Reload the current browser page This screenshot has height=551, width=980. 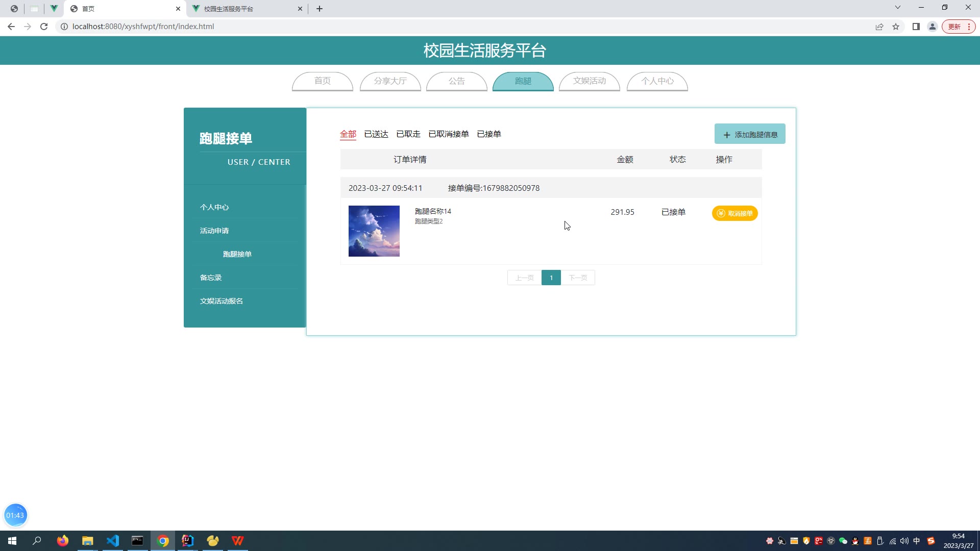(x=44, y=27)
